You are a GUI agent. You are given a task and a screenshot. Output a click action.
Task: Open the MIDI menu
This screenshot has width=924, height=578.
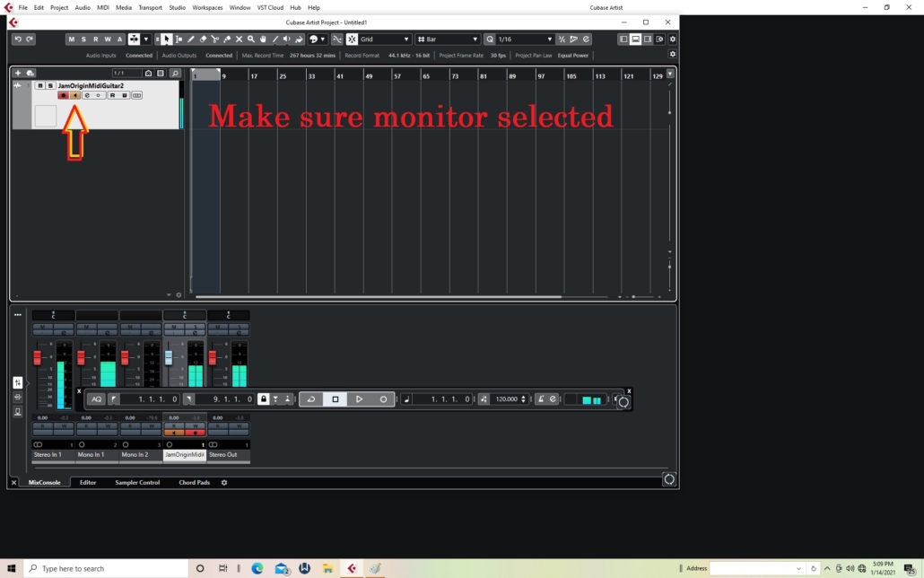click(103, 8)
